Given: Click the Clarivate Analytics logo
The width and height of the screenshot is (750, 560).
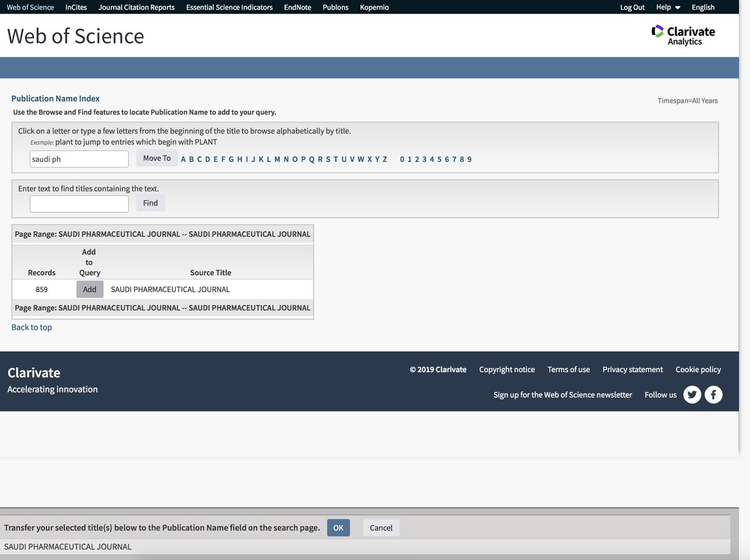Looking at the screenshot, I should (683, 36).
